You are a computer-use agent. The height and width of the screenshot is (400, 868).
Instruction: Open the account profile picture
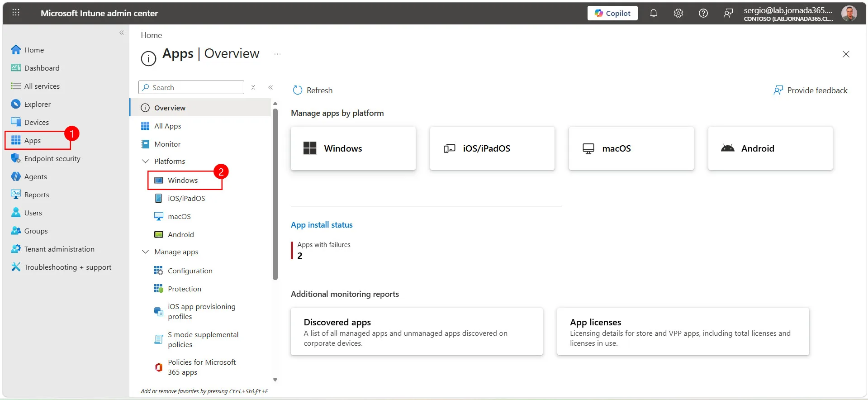click(849, 13)
